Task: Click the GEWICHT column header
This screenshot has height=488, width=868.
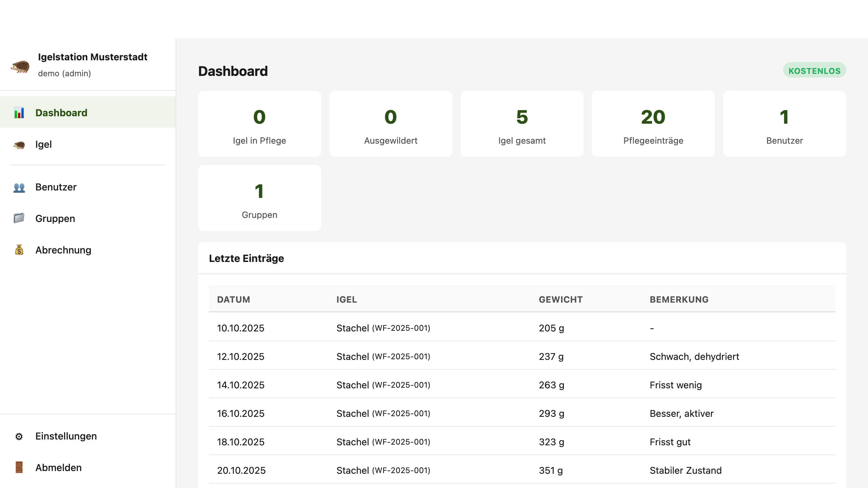Action: 560,300
